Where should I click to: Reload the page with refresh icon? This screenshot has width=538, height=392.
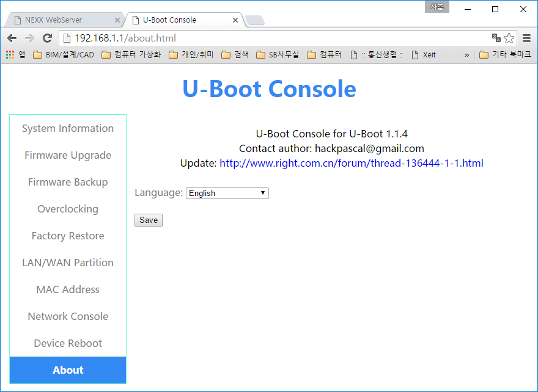click(47, 38)
